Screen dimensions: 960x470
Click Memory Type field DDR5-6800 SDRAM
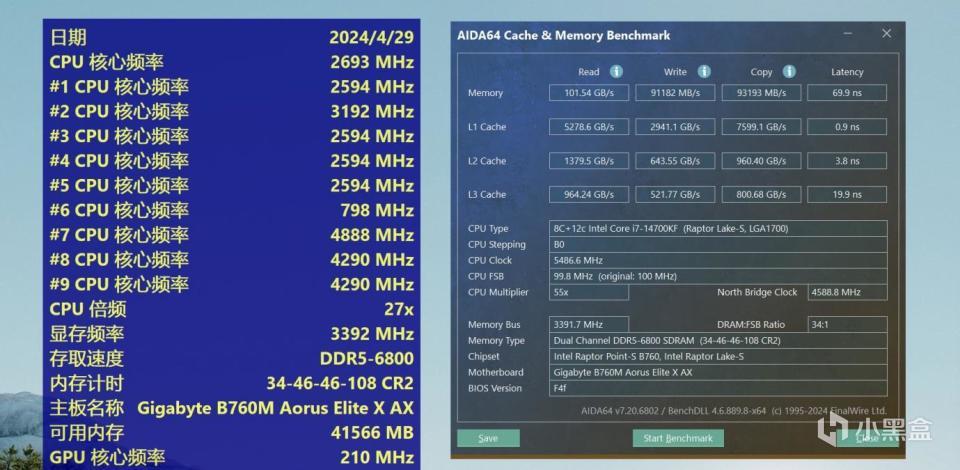718,341
